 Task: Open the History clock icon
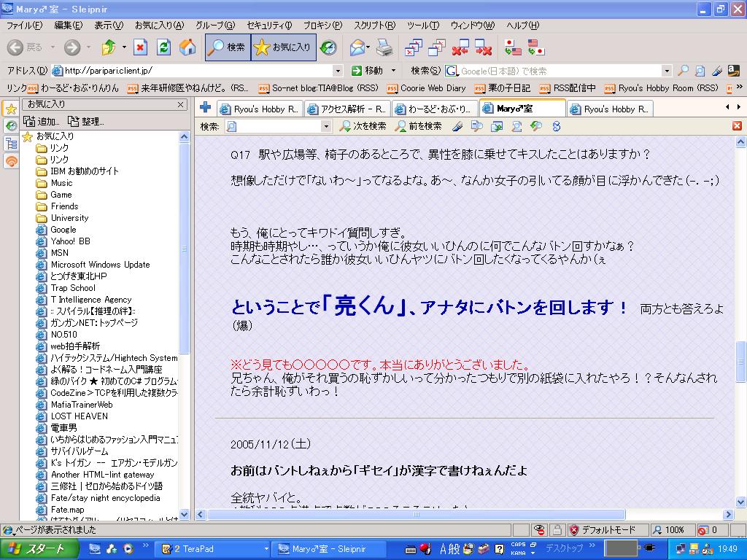pos(328,47)
